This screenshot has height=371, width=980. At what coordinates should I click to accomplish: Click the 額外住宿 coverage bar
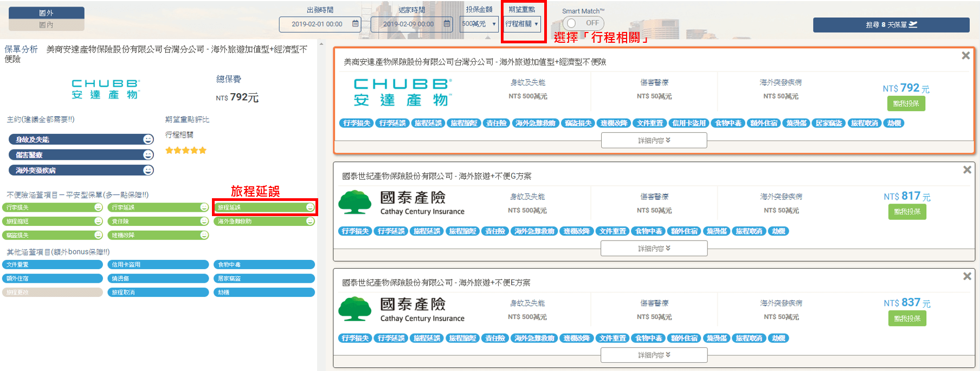(x=53, y=278)
